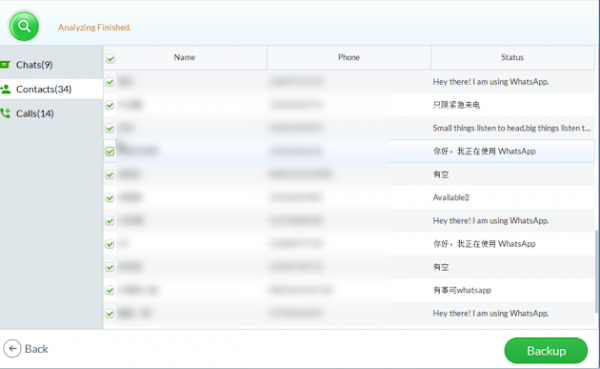The width and height of the screenshot is (600, 369).
Task: Click the green magnifier search icon
Action: [24, 26]
